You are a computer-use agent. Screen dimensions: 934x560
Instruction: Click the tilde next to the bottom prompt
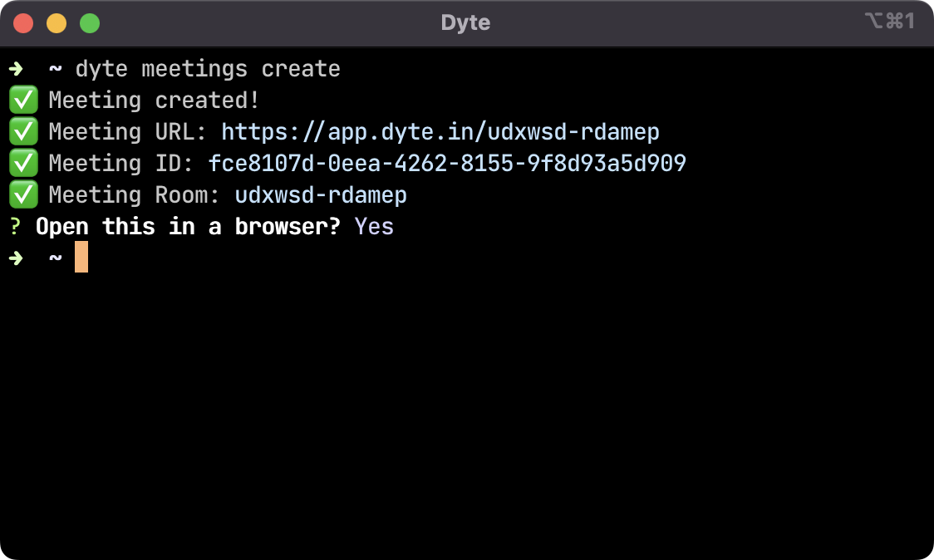[53, 257]
